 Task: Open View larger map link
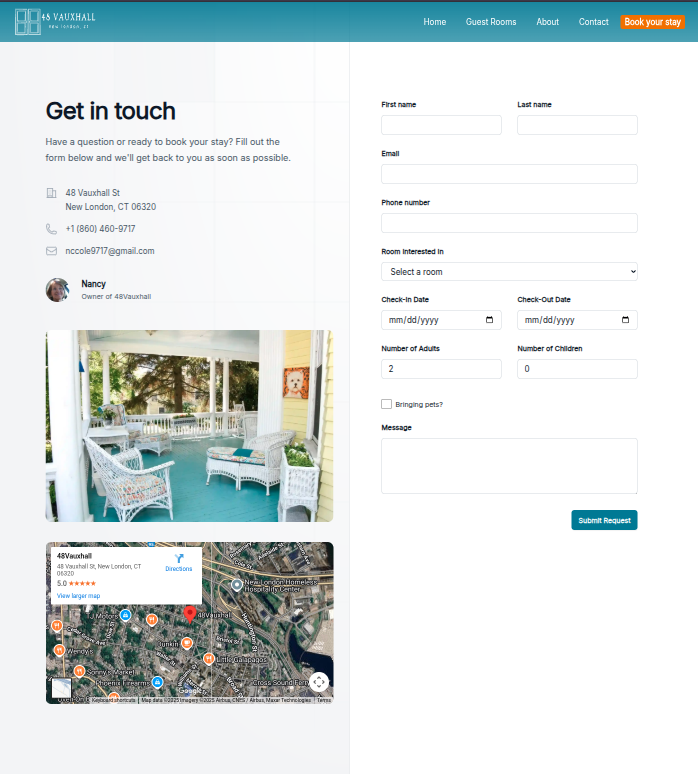(78, 596)
